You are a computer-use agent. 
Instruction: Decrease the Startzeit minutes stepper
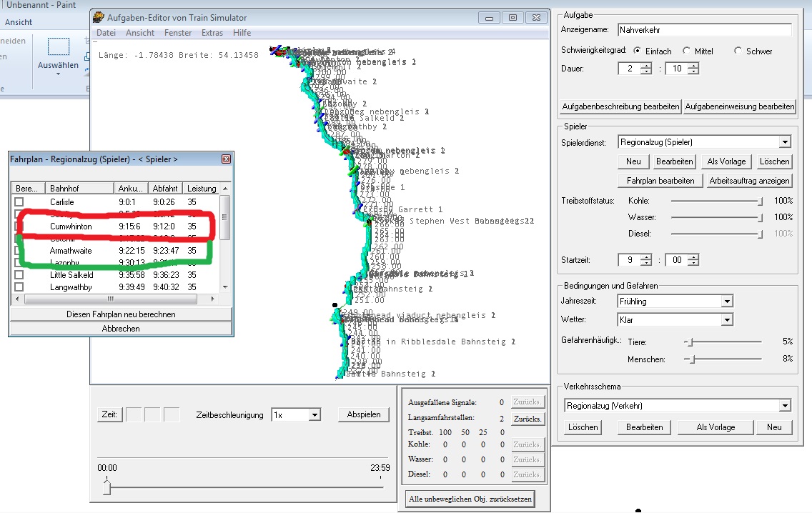[x=693, y=263]
